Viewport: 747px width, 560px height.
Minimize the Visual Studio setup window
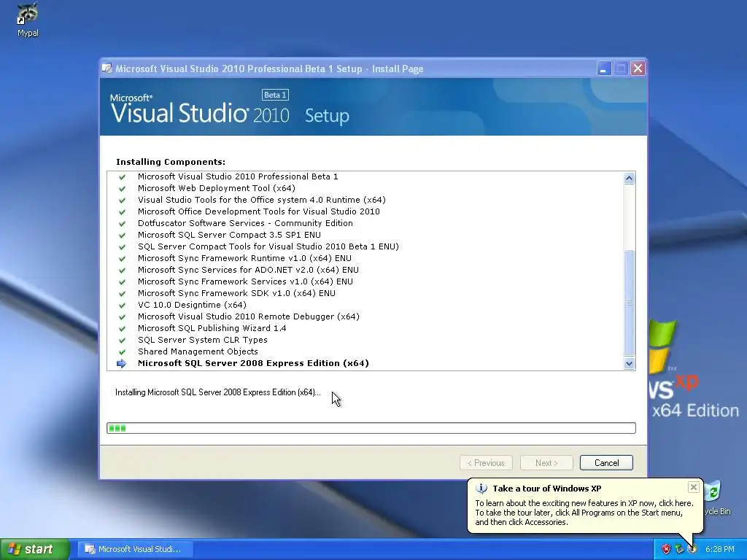coord(603,69)
